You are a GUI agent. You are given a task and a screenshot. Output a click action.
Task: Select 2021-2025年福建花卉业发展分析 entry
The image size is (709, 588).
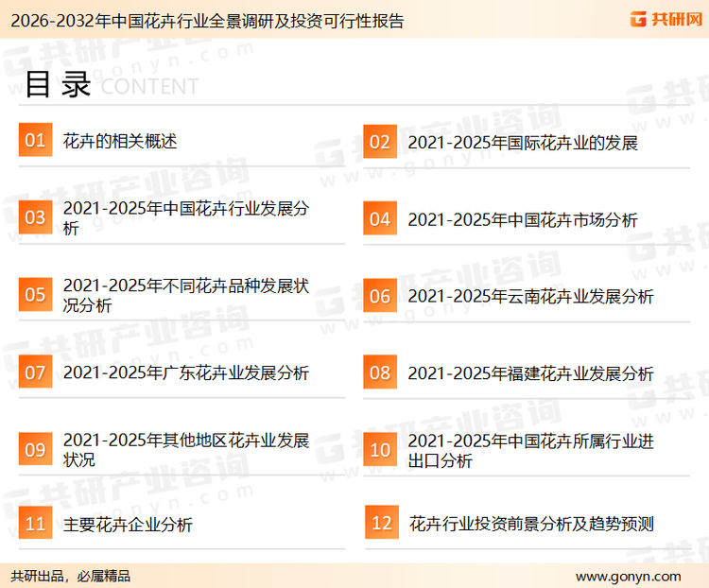pyautogui.click(x=530, y=373)
